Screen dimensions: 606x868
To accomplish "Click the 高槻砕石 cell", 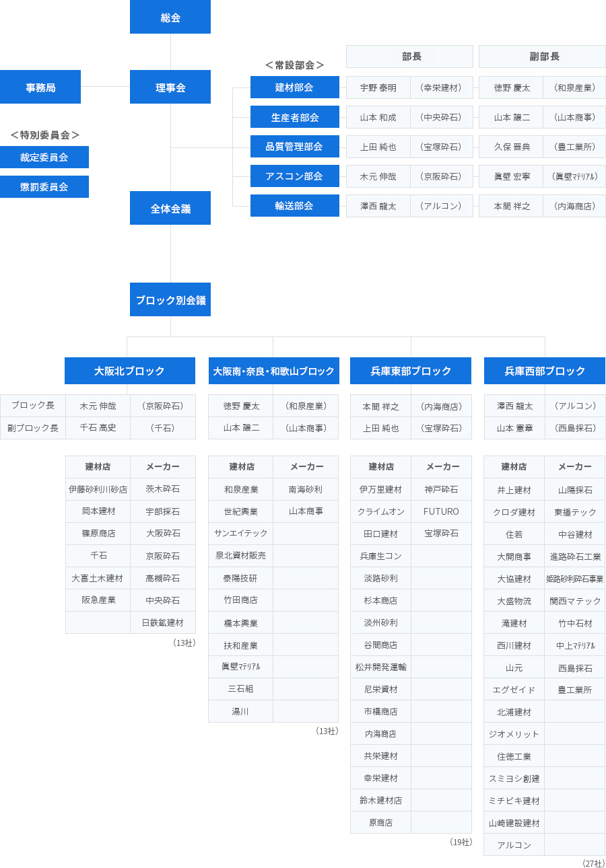I will pos(163,578).
